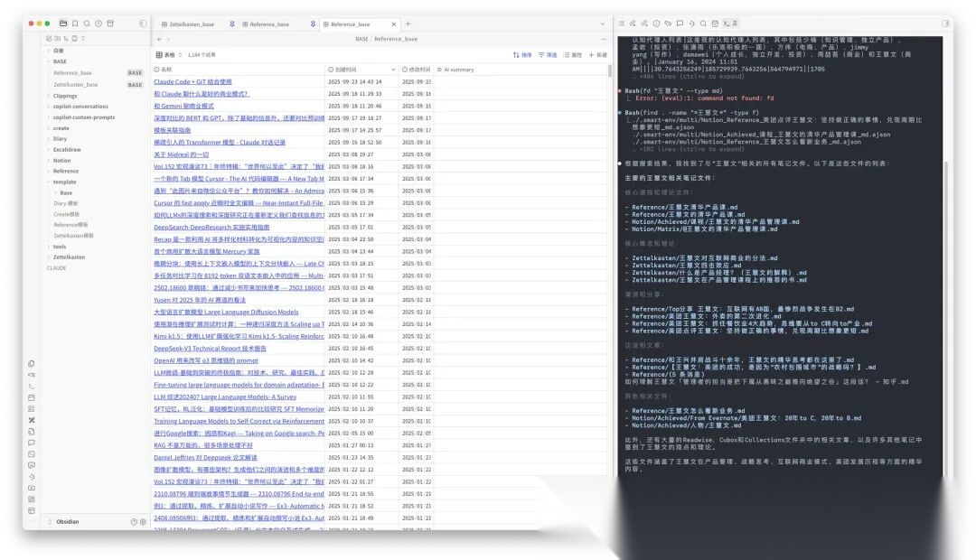Open the tab list dropdown arrow
This screenshot has height=560, width=976.
click(602, 23)
